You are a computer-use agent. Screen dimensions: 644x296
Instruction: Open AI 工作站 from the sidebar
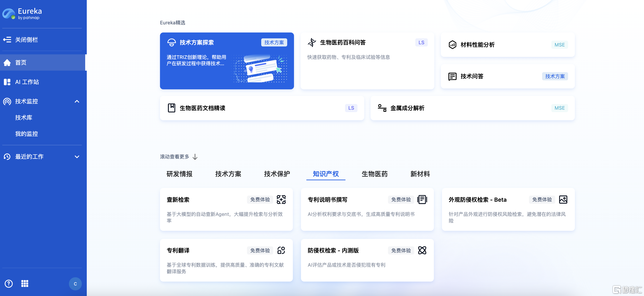pyautogui.click(x=27, y=82)
